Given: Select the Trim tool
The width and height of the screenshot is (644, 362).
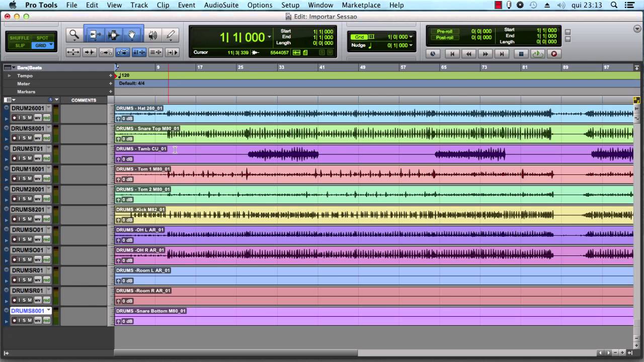Looking at the screenshot, I should 94,35.
